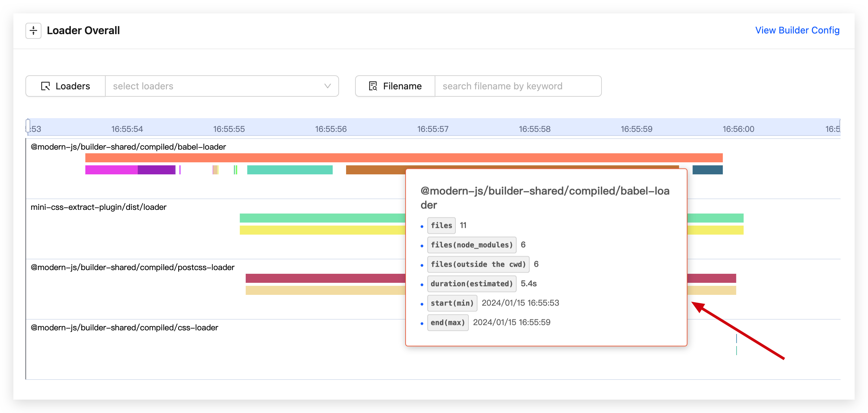This screenshot has height=413, width=868.
Task: Select the beige postcss-loader bar
Action: coord(325,291)
